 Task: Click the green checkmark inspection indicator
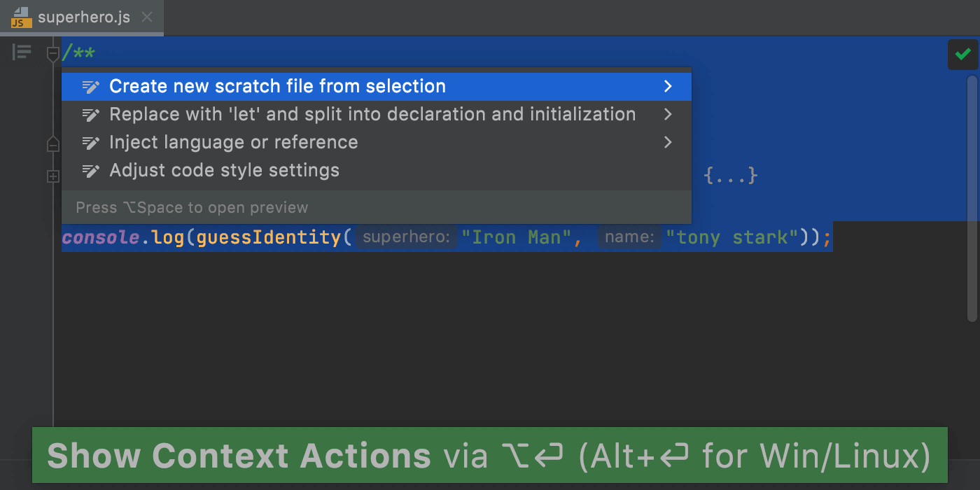(962, 54)
